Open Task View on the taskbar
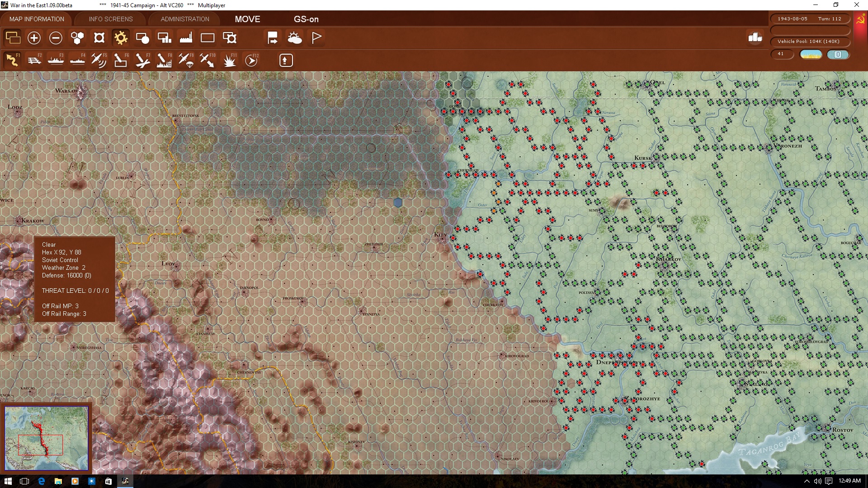The height and width of the screenshot is (488, 868). (x=24, y=481)
